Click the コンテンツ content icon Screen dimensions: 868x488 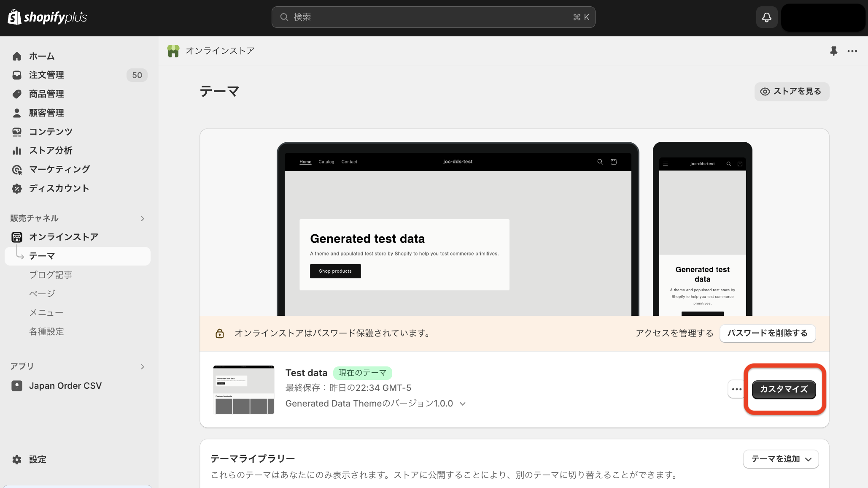coord(17,132)
